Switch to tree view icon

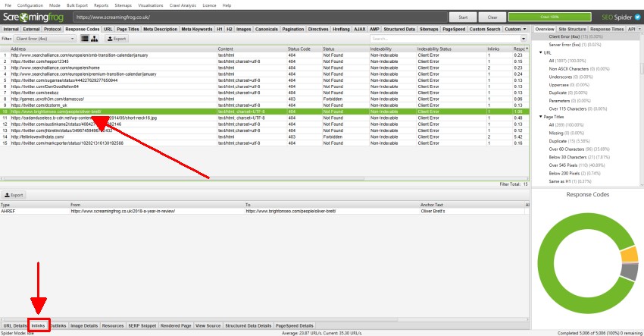pyautogui.click(x=95, y=38)
